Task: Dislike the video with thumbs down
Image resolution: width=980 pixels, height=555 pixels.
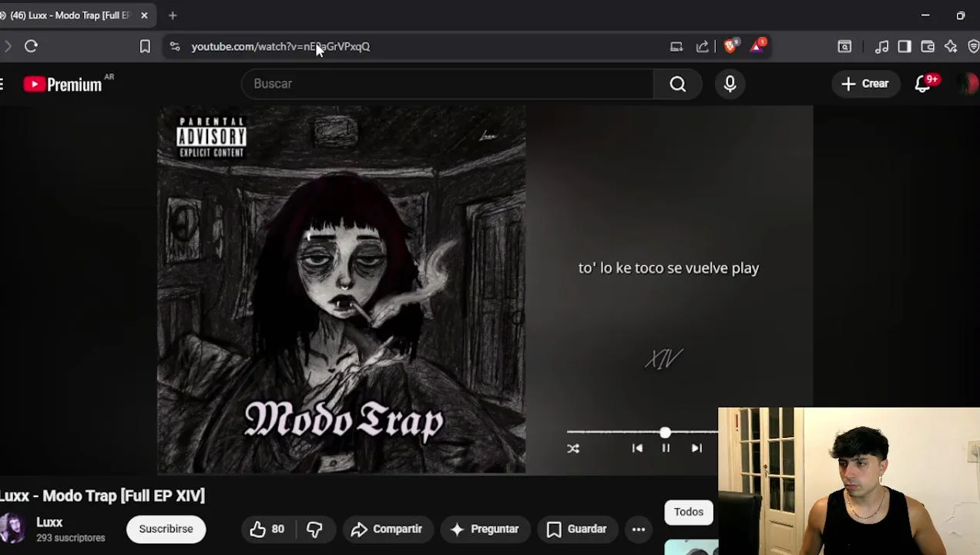Action: pos(314,529)
